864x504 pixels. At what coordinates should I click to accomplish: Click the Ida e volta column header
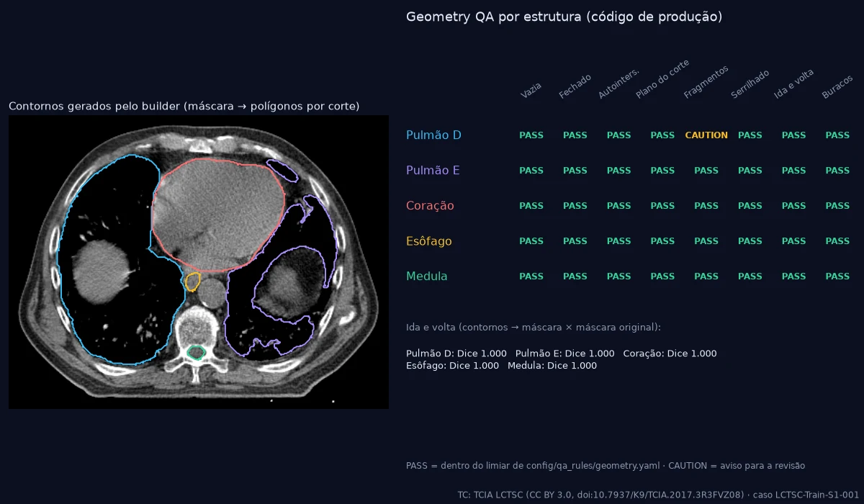coord(794,84)
